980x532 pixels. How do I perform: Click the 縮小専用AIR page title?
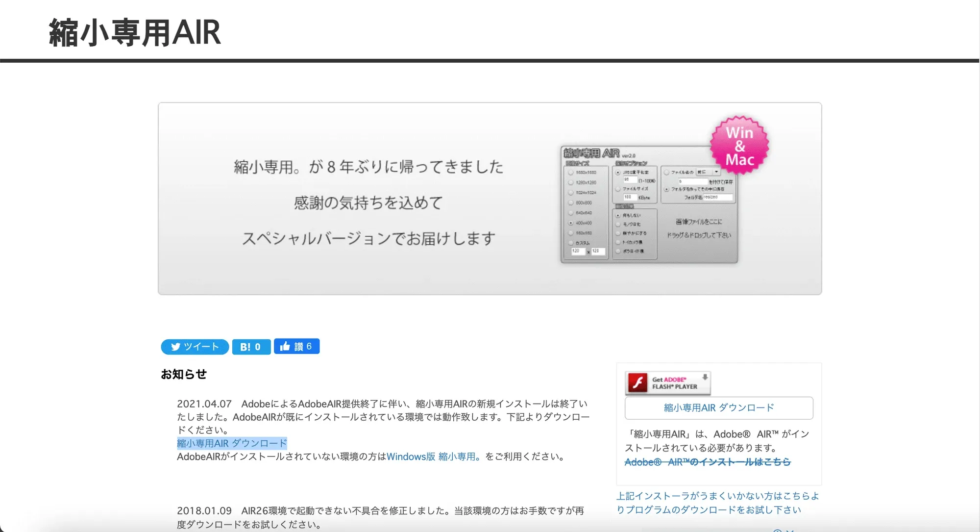[x=135, y=33]
